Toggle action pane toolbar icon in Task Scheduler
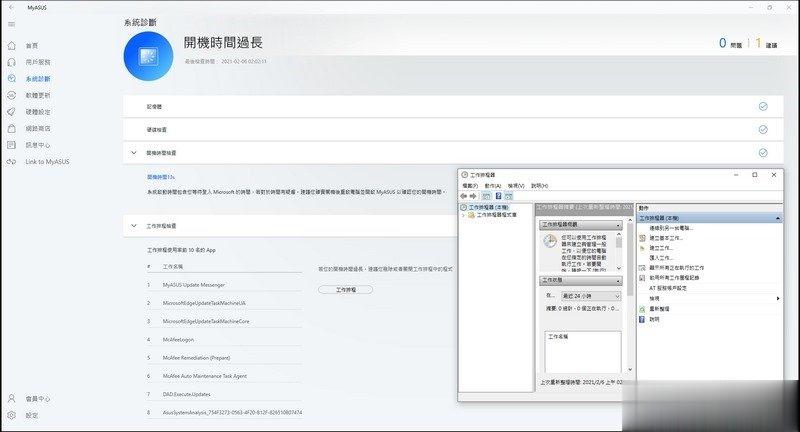The image size is (800, 432). pyautogui.click(x=509, y=196)
